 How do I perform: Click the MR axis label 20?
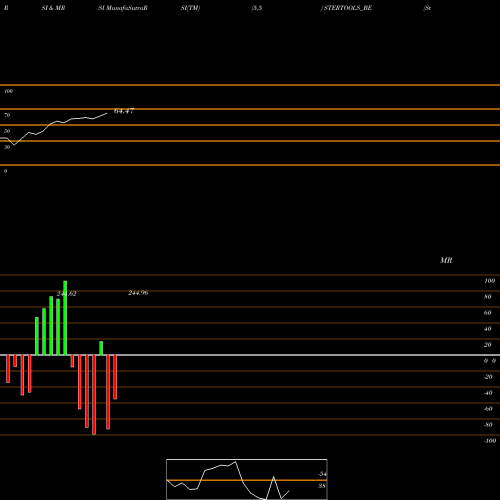coord(488,345)
